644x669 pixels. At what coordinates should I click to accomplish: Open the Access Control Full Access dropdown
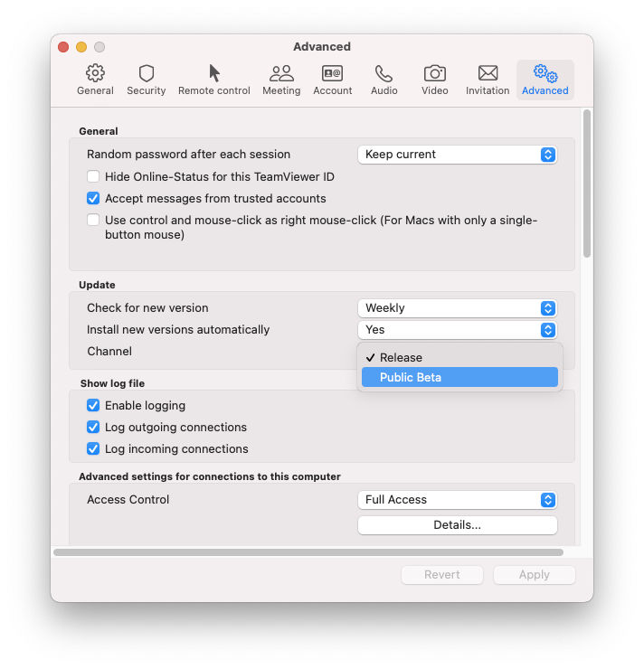[458, 500]
